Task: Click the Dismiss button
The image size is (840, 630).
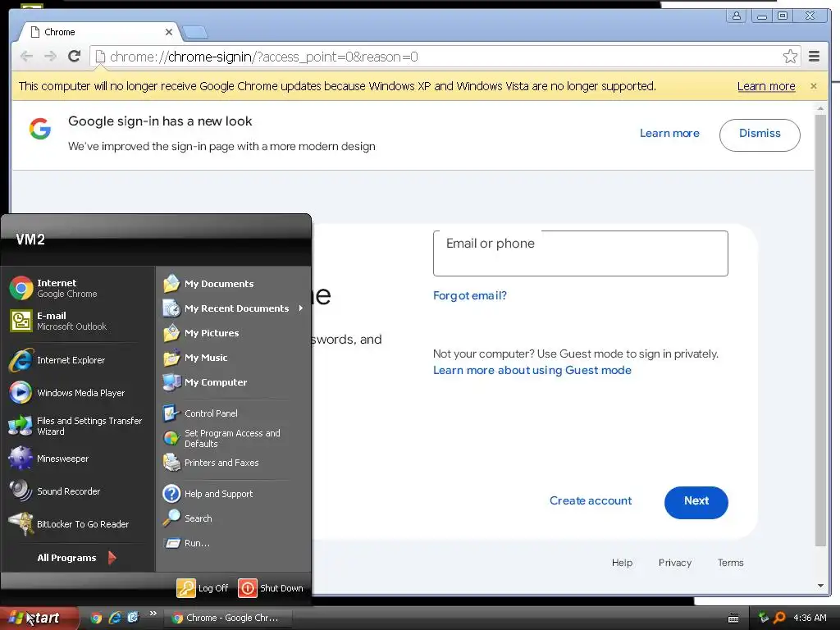Action: [x=760, y=135]
